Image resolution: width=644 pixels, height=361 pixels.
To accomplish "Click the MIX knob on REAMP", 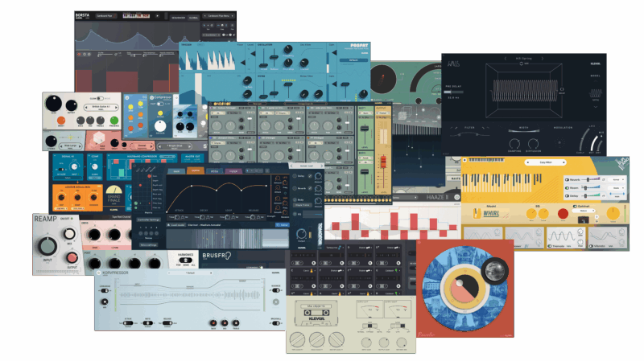I will tap(69, 234).
